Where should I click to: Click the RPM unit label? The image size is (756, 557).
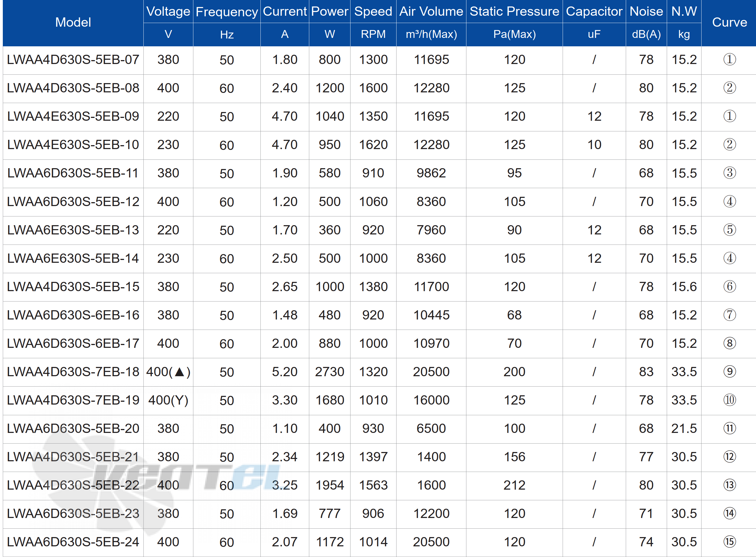coord(374,34)
